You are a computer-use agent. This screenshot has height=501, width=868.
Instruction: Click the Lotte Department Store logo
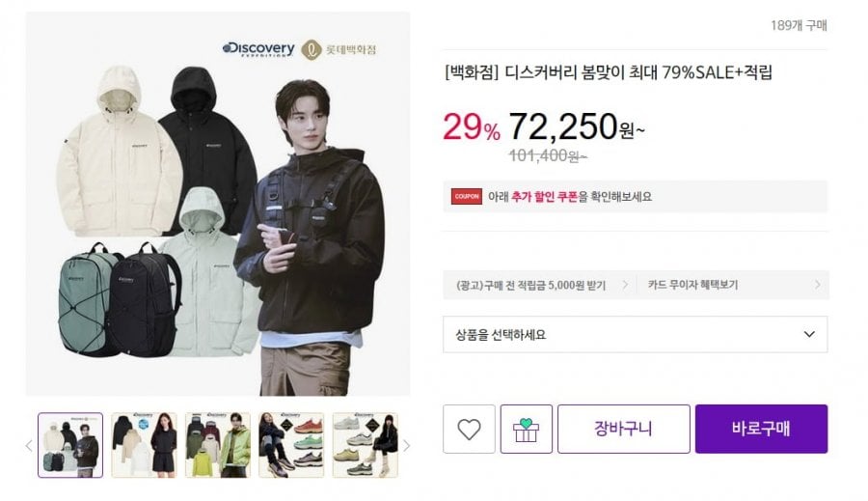(339, 49)
